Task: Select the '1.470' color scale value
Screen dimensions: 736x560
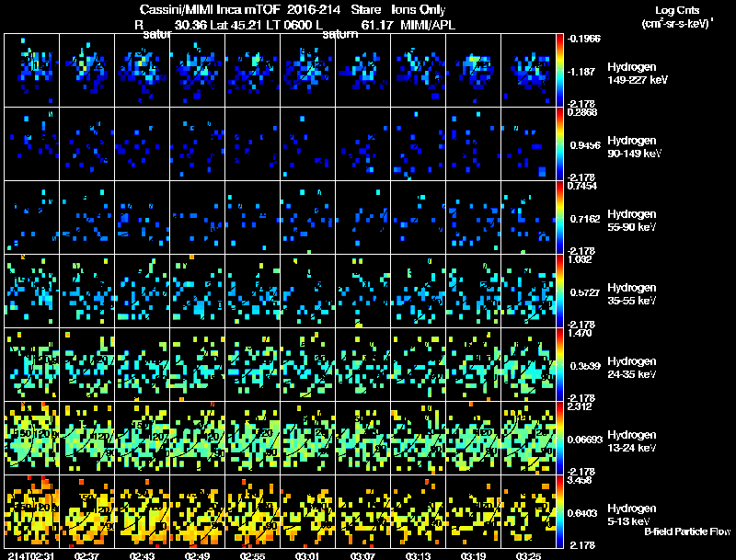Action: click(580, 333)
